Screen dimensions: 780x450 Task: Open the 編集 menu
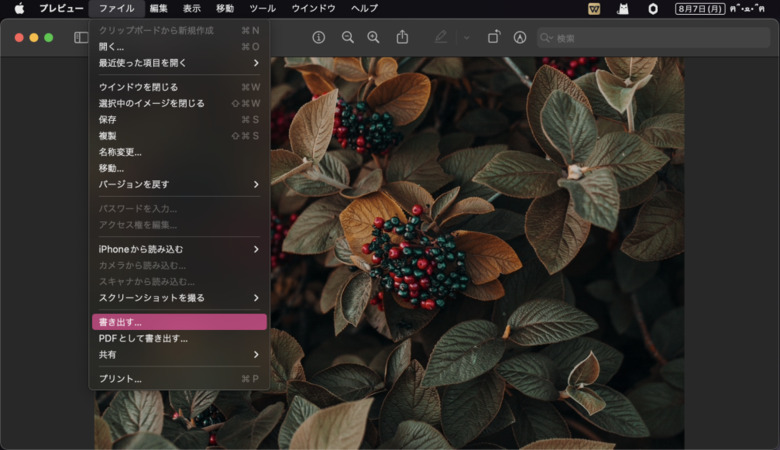[x=159, y=8]
